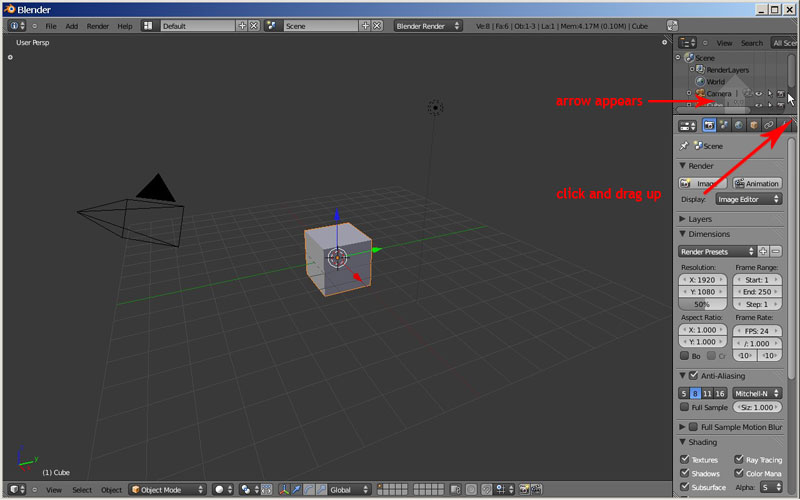Enable the Full Sample checkbox

point(685,407)
